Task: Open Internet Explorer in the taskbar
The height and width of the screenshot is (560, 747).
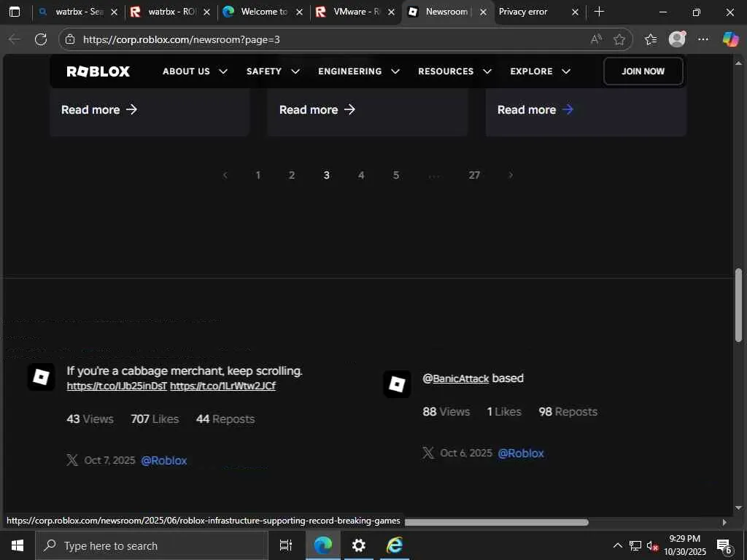Action: 395,545
